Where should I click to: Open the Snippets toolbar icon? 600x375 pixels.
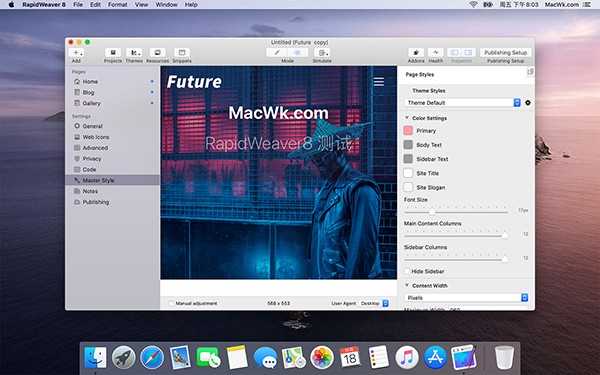pyautogui.click(x=182, y=52)
